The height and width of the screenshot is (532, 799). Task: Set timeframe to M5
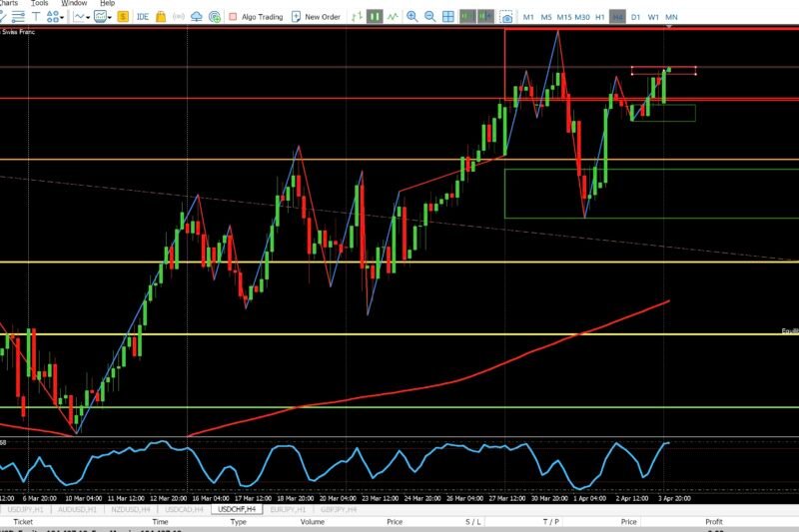(x=546, y=17)
